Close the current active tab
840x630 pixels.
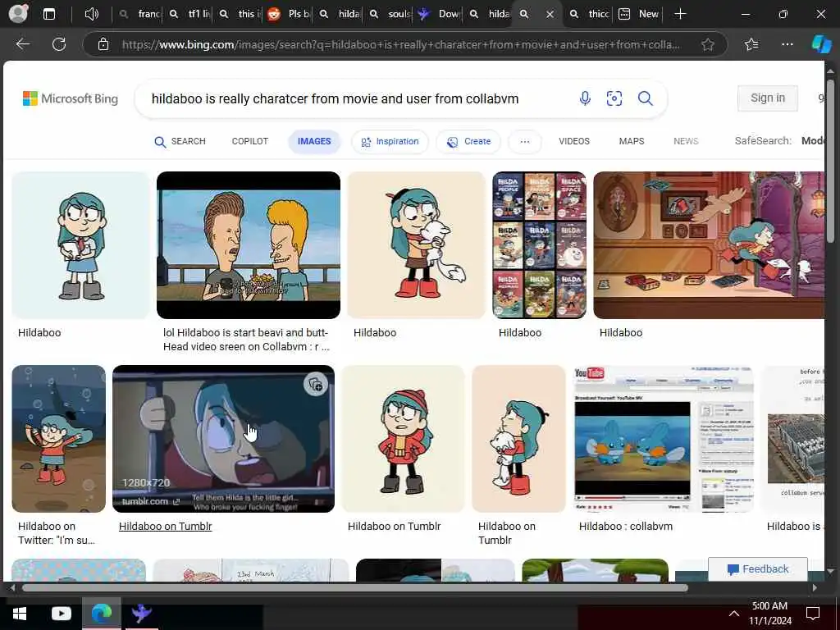coord(550,15)
